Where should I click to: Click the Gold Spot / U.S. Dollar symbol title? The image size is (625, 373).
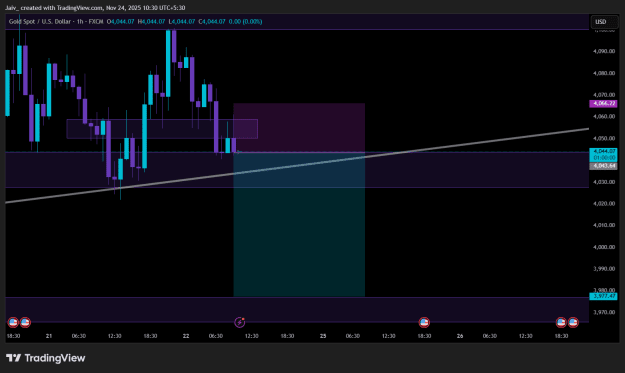pos(56,22)
